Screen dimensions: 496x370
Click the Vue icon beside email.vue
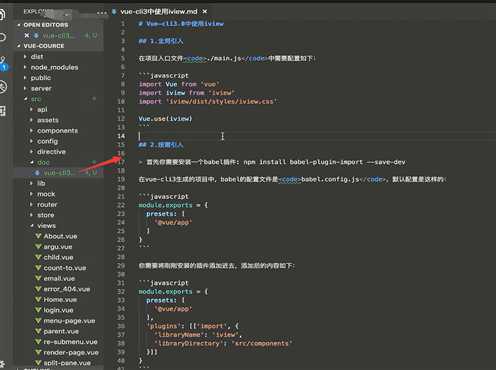pos(38,278)
